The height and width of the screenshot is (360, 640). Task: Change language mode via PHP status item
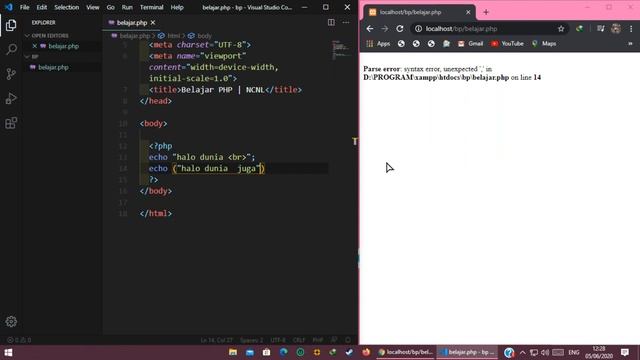(x=318, y=340)
